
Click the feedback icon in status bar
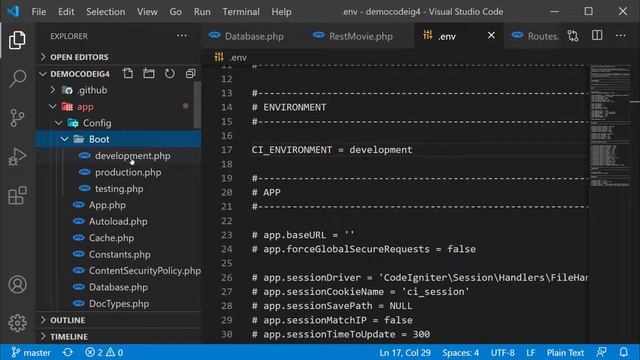601,352
